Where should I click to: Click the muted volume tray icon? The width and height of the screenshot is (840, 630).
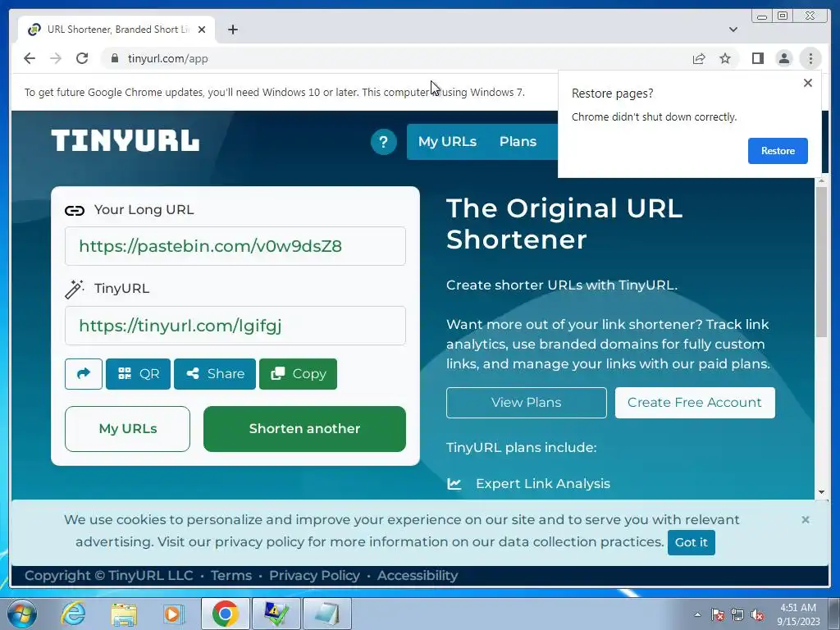tap(757, 614)
